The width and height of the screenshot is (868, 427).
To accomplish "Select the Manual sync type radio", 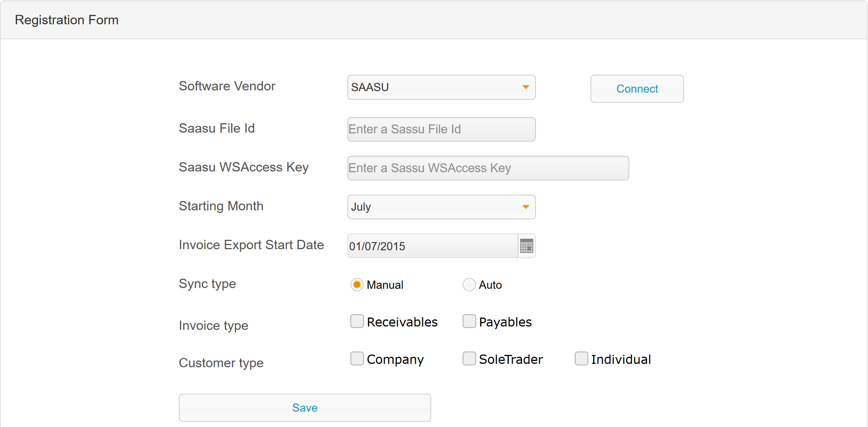I will (357, 285).
